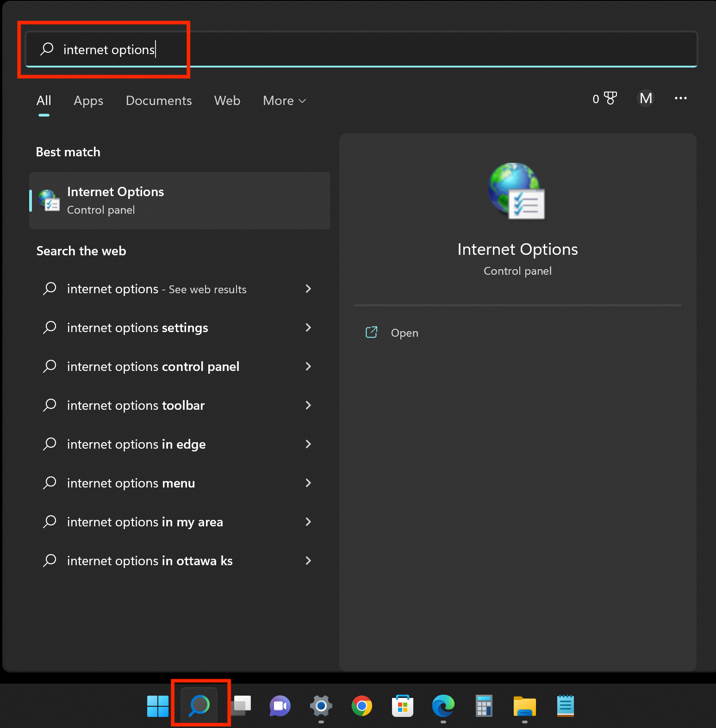716x728 pixels.
Task: Launch Microsoft Edge from the taskbar
Action: pyautogui.click(x=443, y=706)
